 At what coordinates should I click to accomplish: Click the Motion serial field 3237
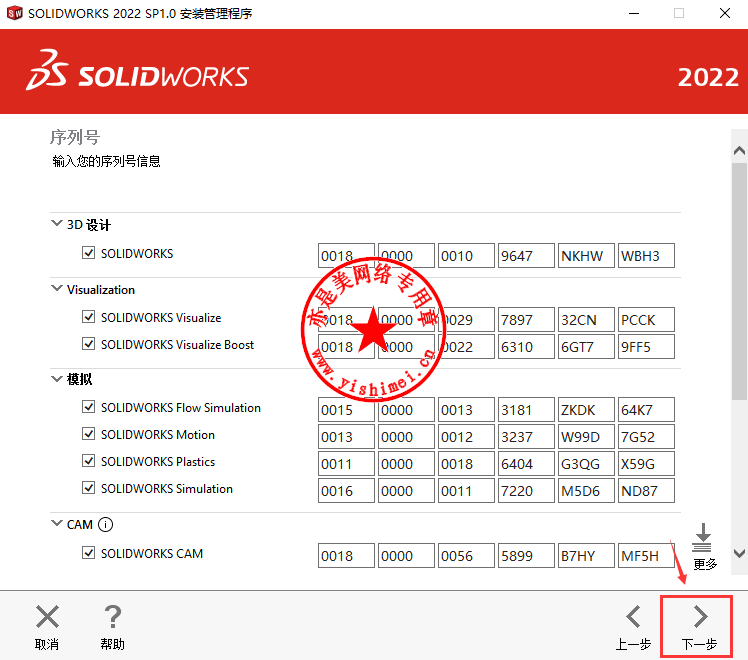click(526, 437)
